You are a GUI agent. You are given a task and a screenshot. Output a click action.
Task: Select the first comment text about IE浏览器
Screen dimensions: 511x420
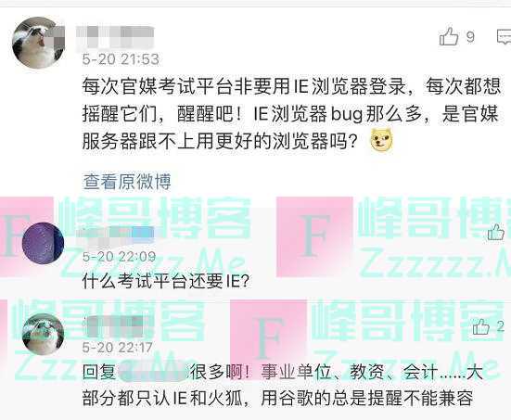click(x=291, y=114)
